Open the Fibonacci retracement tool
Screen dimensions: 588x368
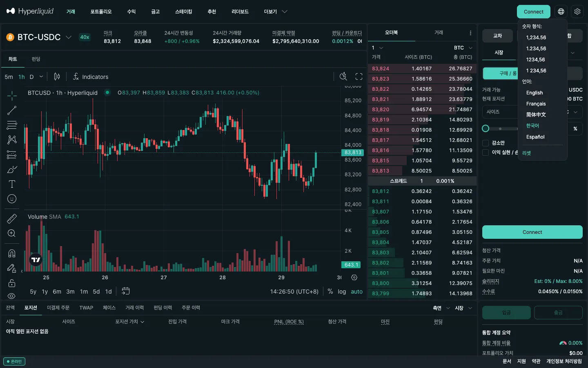pos(12,125)
